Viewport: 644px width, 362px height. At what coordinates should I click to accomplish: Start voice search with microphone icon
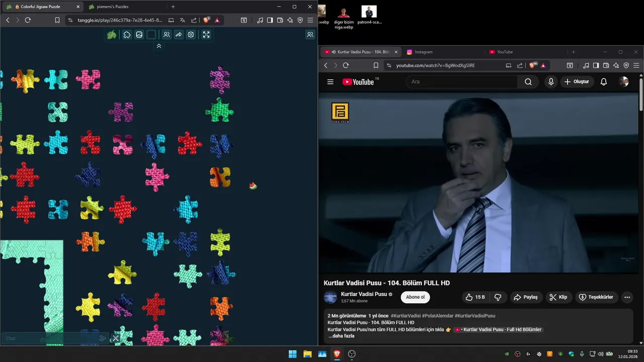(x=551, y=81)
